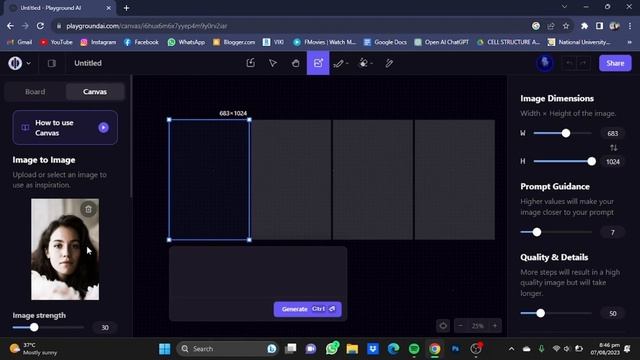Viewport: 640px width, 360px height.
Task: Open the WhatsApp bookmark
Action: click(187, 42)
